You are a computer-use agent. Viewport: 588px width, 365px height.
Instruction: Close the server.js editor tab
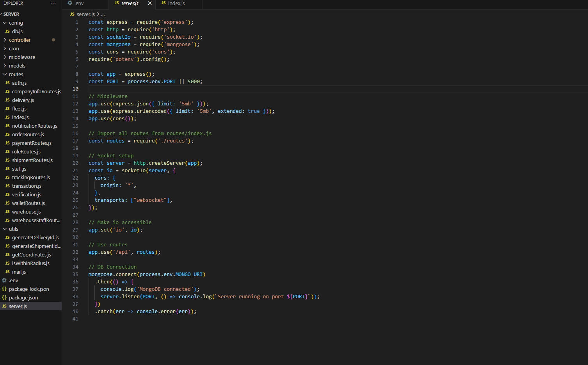pyautogui.click(x=150, y=3)
